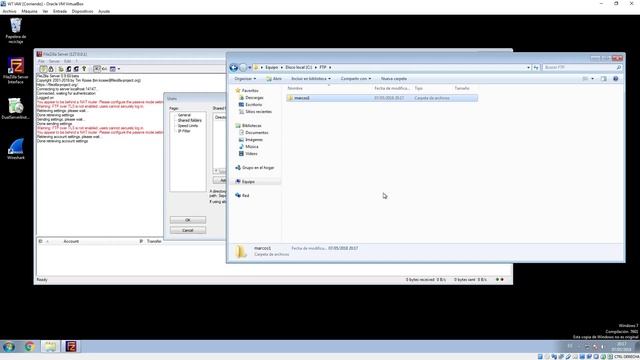
Task: Click the volume icon in system tray
Action: tap(603, 347)
